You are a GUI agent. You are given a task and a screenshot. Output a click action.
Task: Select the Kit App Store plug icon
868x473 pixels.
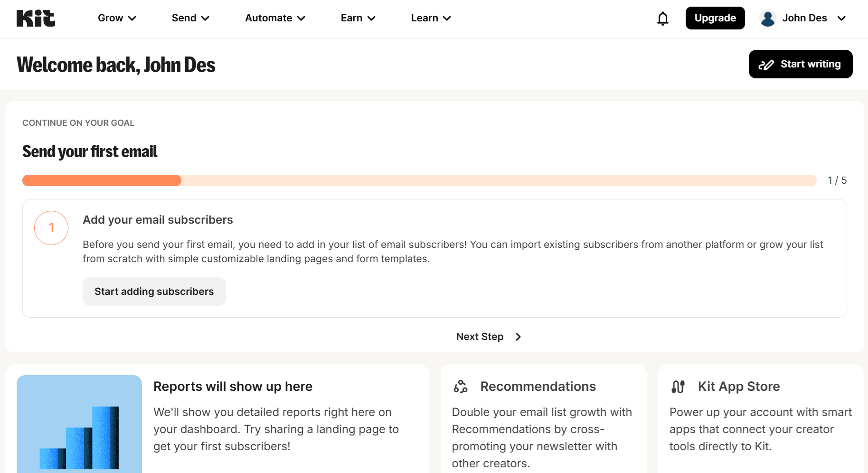click(678, 387)
